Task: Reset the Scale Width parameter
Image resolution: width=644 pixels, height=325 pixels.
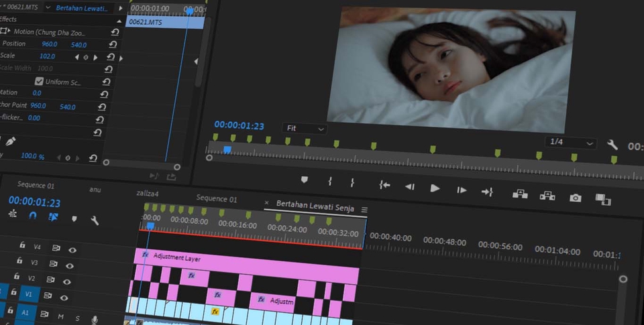Action: [109, 69]
